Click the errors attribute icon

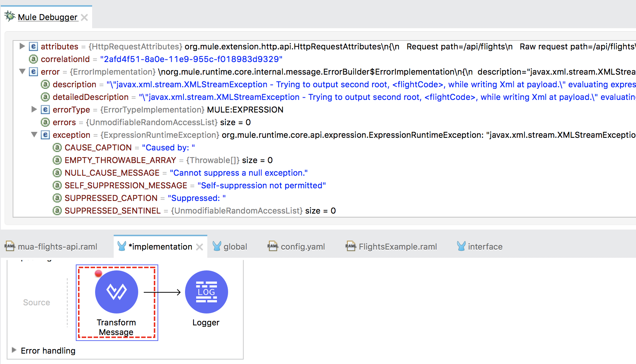45,122
